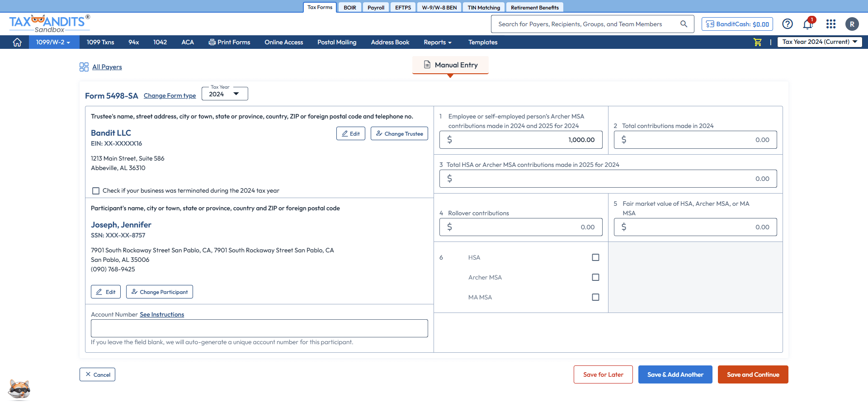Open the 1099/W-2 dropdown
Viewport: 868px width, 412px height.
53,42
